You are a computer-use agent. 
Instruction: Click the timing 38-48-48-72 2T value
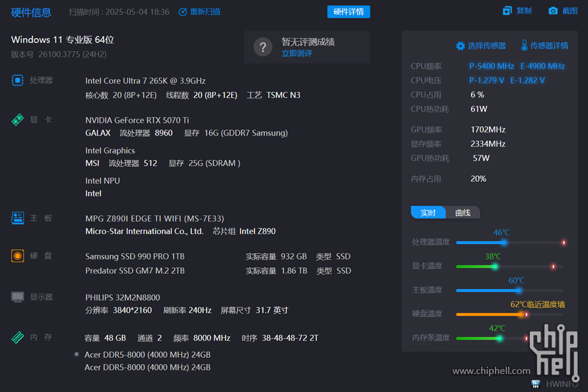click(x=290, y=338)
